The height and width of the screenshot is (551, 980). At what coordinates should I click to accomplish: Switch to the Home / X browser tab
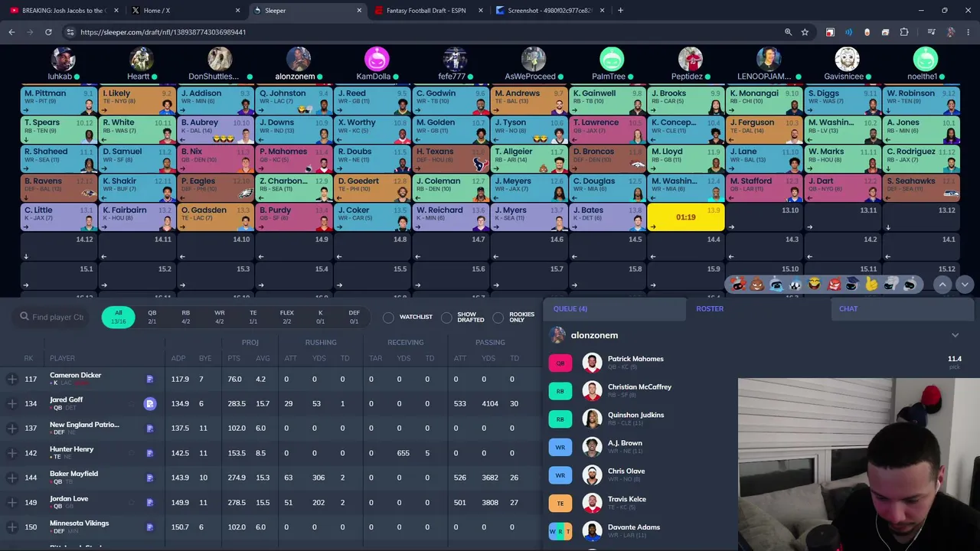coord(186,11)
